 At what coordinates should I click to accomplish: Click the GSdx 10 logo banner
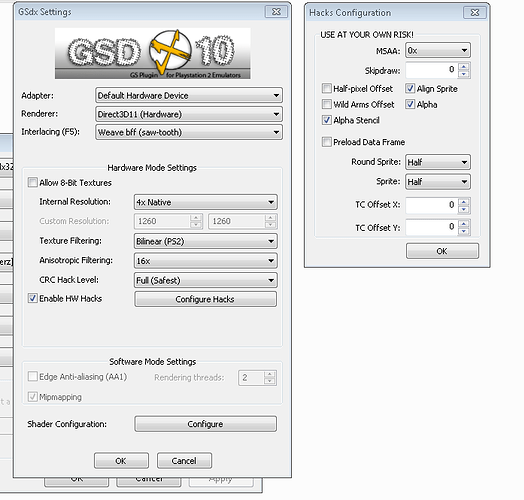(152, 53)
